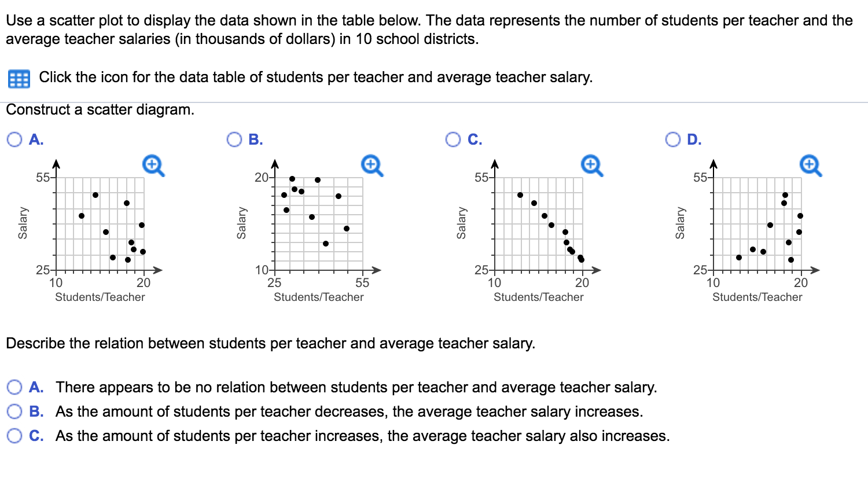Click the scatter plot graph under option A

point(101,223)
